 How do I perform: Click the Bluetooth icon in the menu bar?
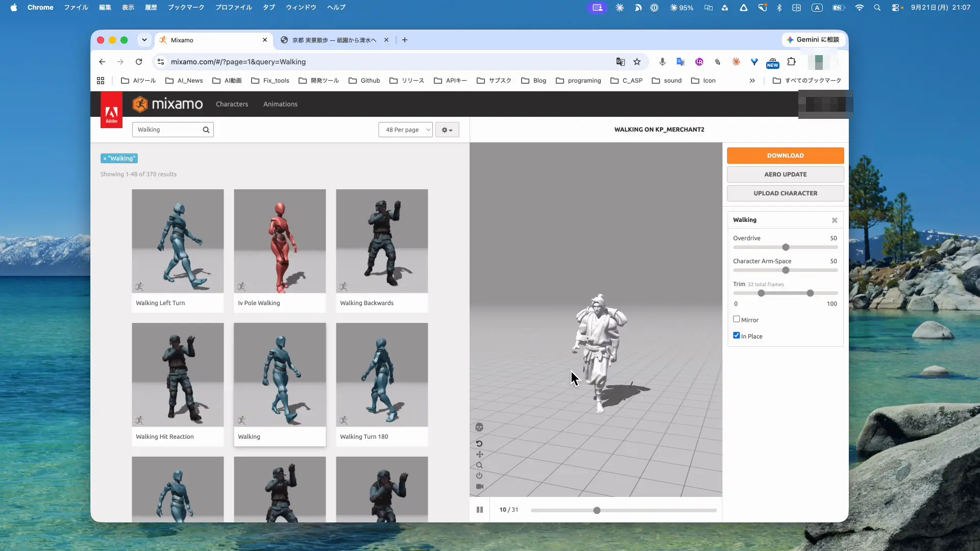click(779, 8)
